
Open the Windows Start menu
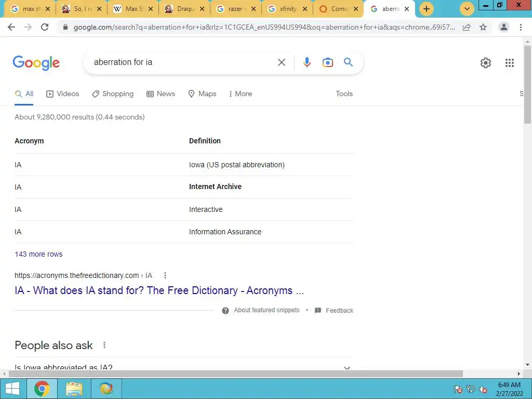coord(12,389)
